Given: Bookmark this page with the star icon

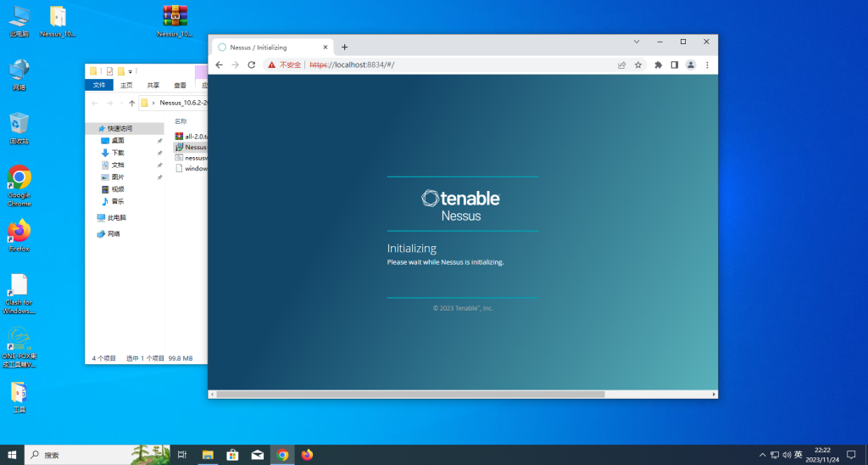Looking at the screenshot, I should tap(638, 64).
